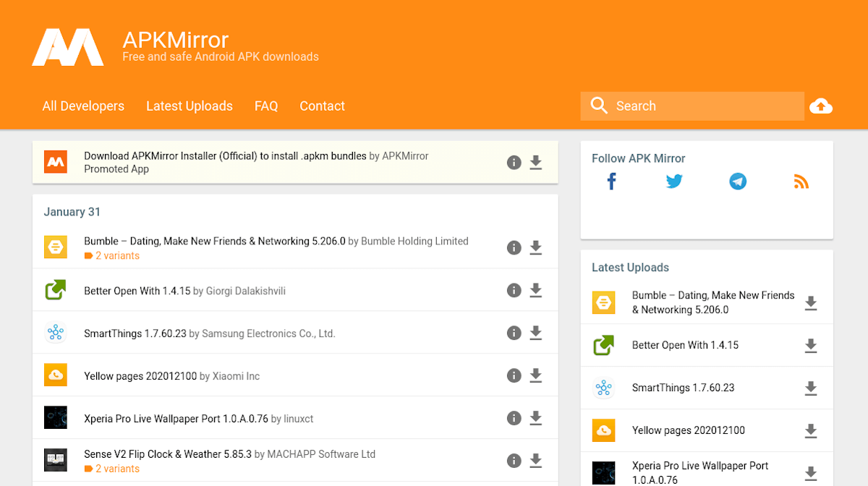
Task: Open the RSS feed icon
Action: click(801, 181)
